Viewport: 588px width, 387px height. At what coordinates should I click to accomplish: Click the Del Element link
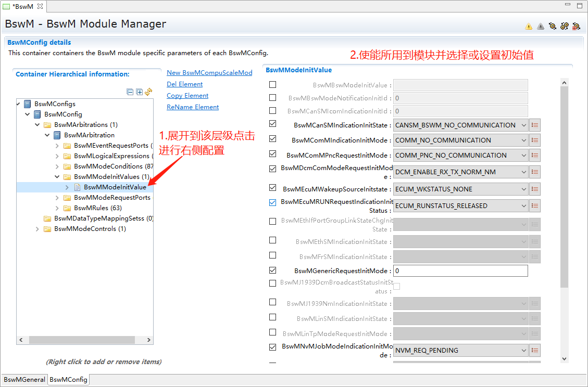(x=184, y=84)
